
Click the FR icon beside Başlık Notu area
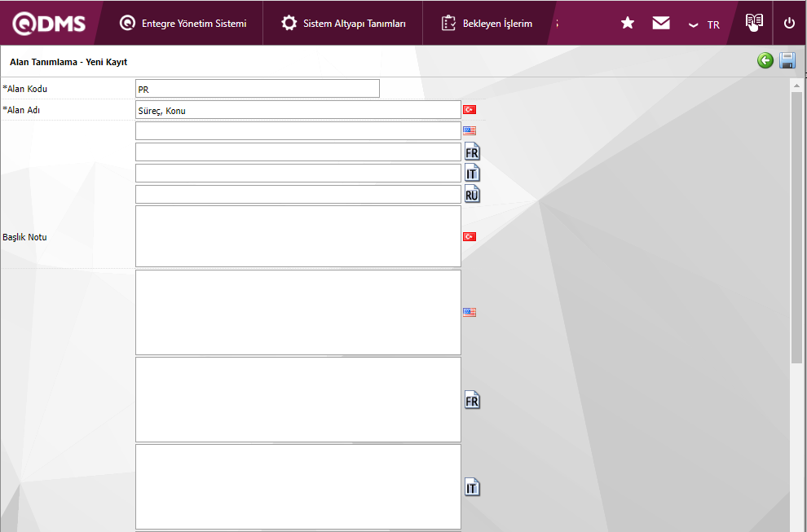point(472,400)
